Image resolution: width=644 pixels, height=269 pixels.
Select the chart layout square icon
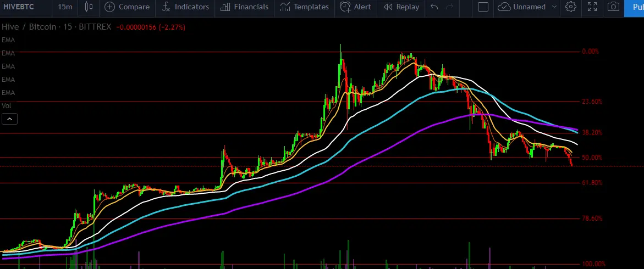click(x=483, y=7)
